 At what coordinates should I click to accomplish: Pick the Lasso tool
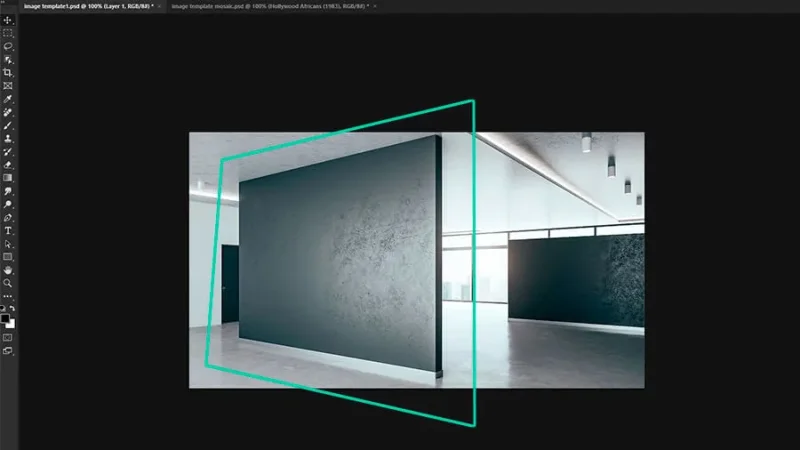8,46
